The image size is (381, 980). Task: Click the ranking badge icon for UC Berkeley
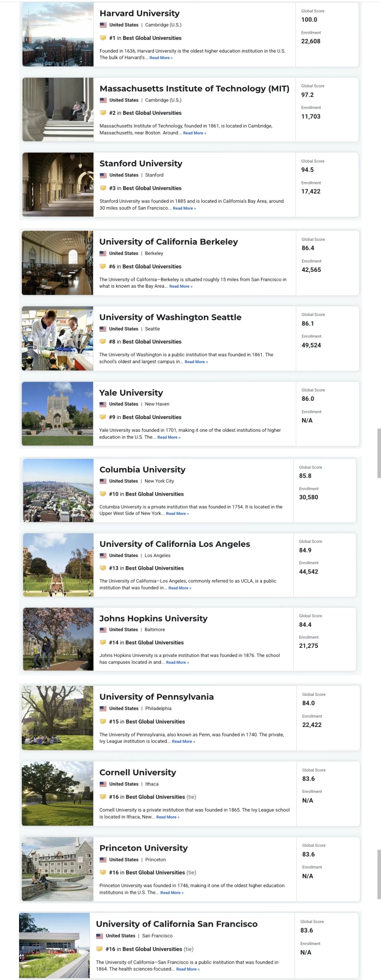click(103, 266)
